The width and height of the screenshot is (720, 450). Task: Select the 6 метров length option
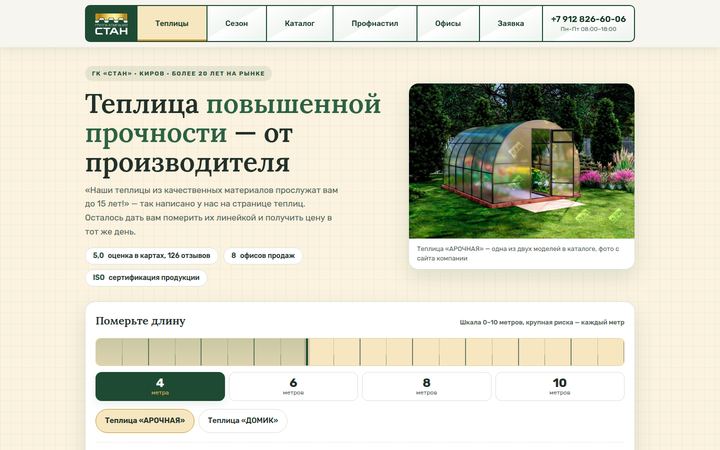293,386
